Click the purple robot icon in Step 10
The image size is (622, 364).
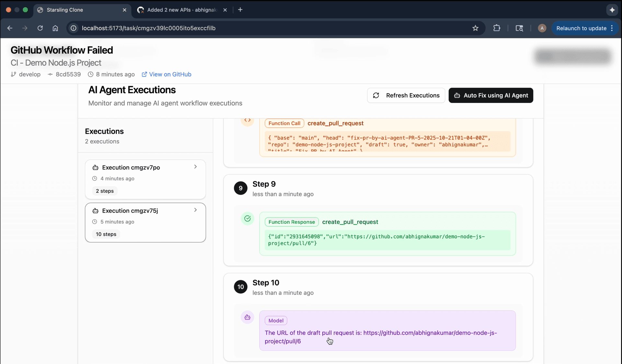point(248,317)
